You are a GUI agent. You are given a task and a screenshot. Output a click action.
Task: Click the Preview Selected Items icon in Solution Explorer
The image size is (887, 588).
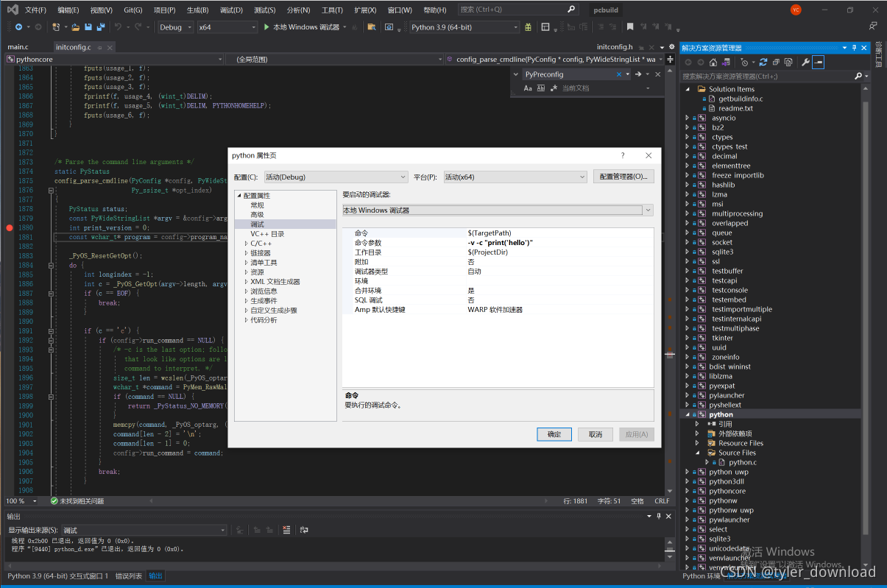(x=819, y=62)
